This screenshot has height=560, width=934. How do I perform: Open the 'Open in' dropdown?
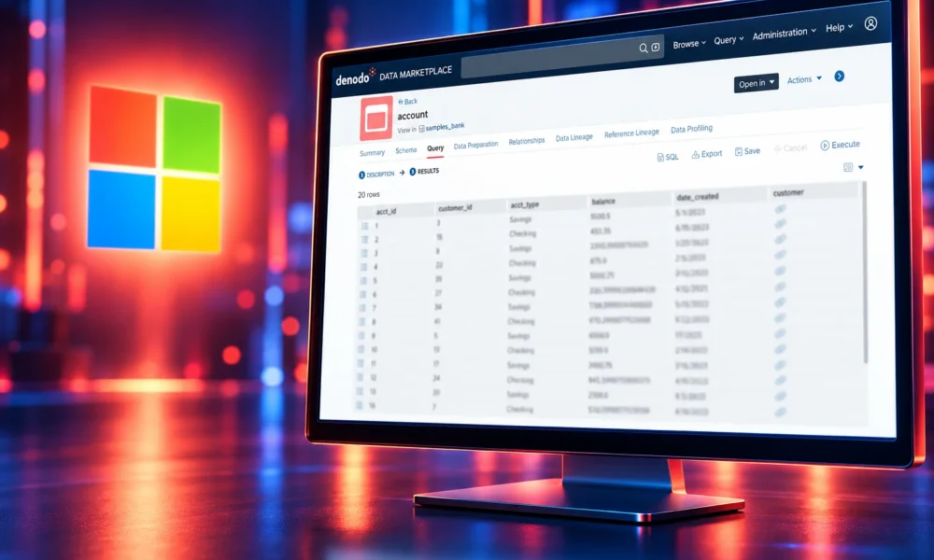pyautogui.click(x=756, y=83)
